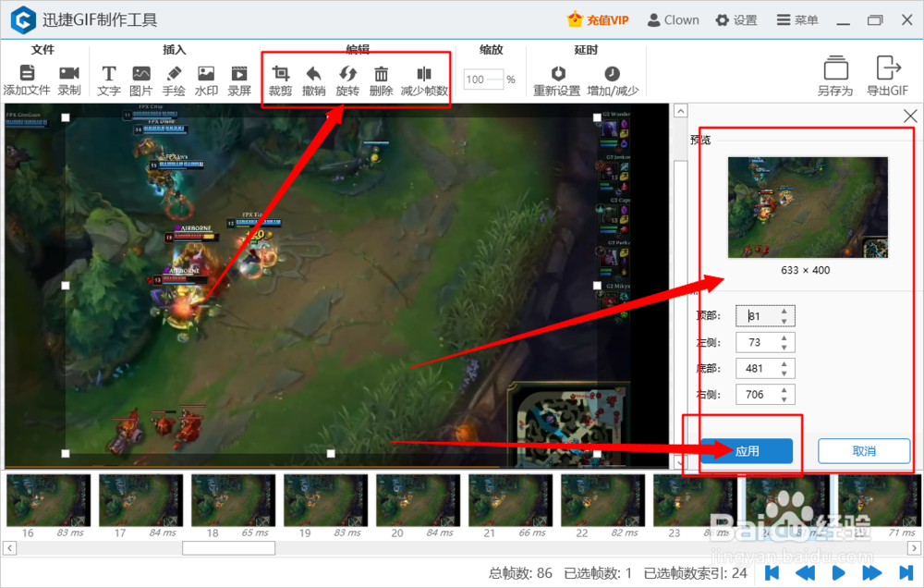The height and width of the screenshot is (588, 924).
Task: Step to the previous frame
Action: click(805, 572)
